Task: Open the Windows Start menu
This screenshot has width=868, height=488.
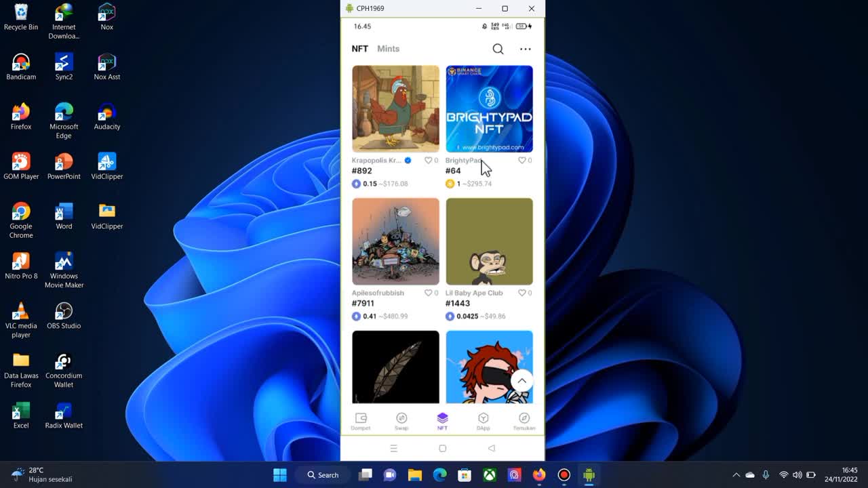Action: coord(279,475)
